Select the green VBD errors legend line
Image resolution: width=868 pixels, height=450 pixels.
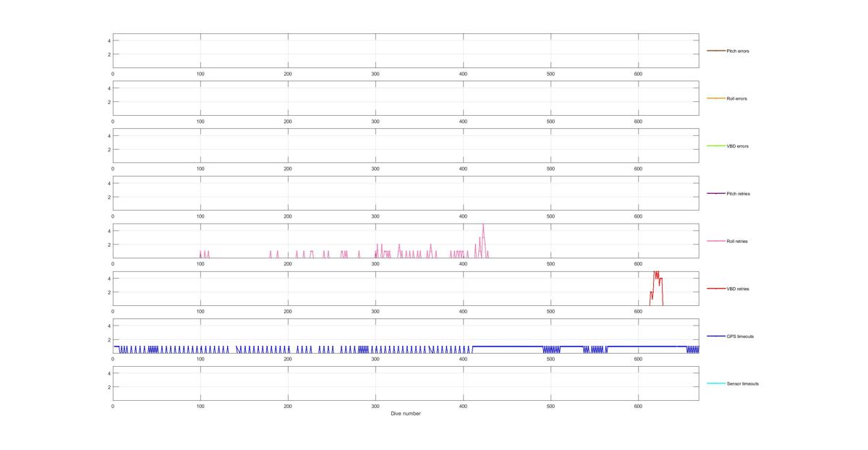715,146
